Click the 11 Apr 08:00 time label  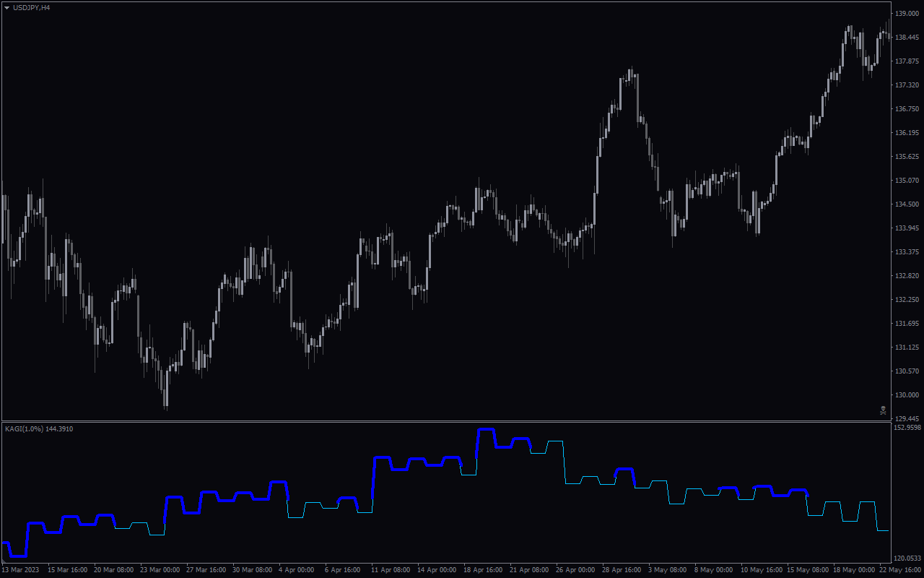click(391, 570)
